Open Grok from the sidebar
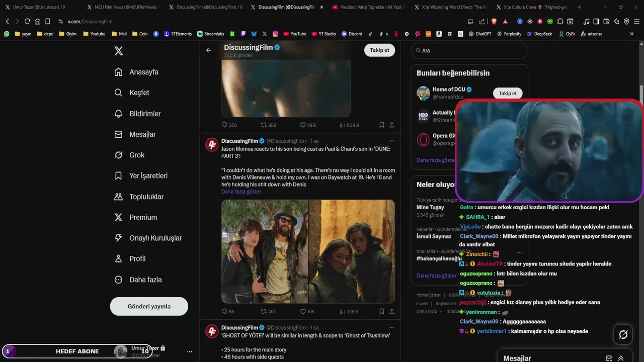 tap(129, 155)
